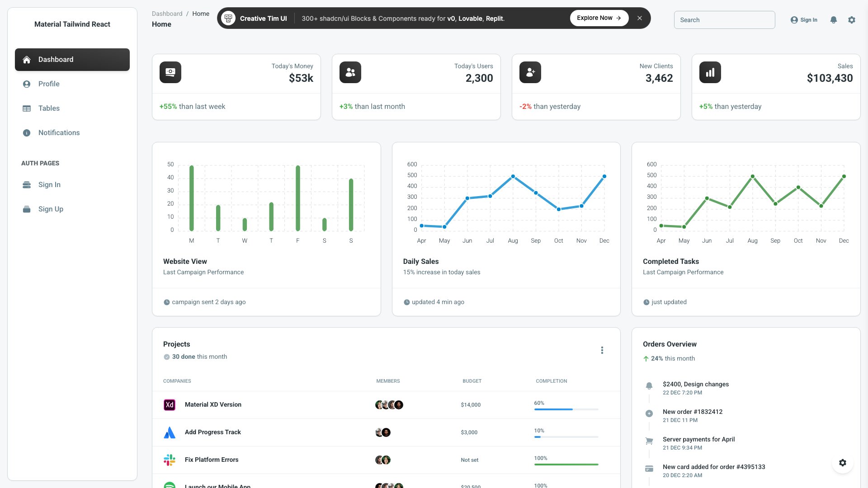Viewport: 868px width, 488px height.
Task: Select the Dashboard home icon in sidebar
Action: click(27, 59)
